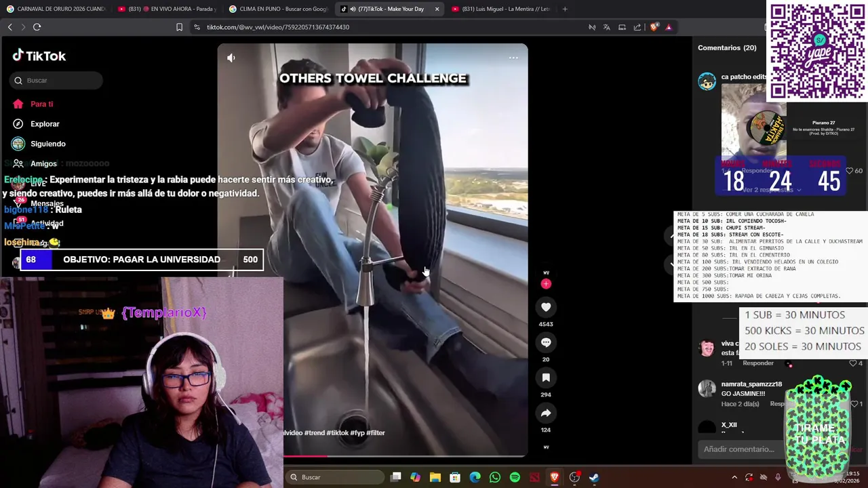Open comments via the speech bubble icon

546,342
